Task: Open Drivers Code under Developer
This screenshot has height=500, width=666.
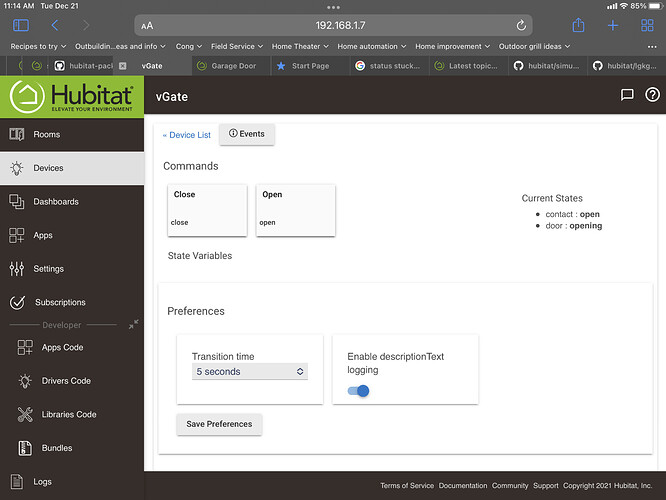Action: tap(72, 381)
